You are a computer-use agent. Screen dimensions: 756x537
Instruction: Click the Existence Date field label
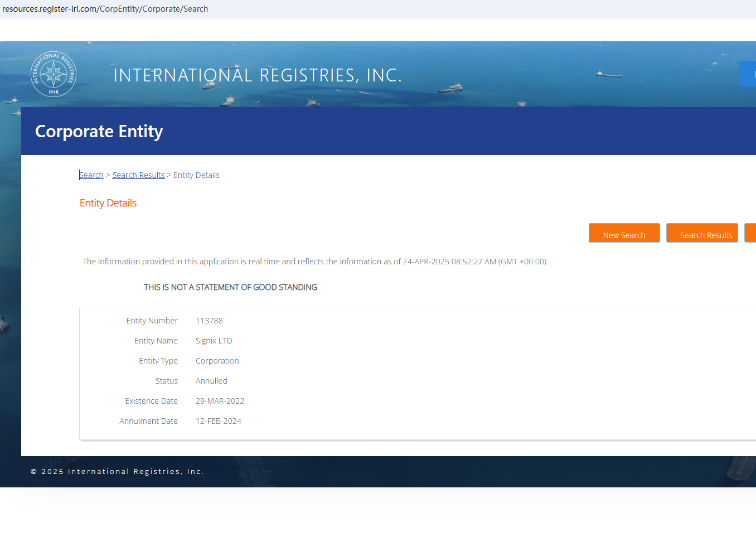coord(152,401)
